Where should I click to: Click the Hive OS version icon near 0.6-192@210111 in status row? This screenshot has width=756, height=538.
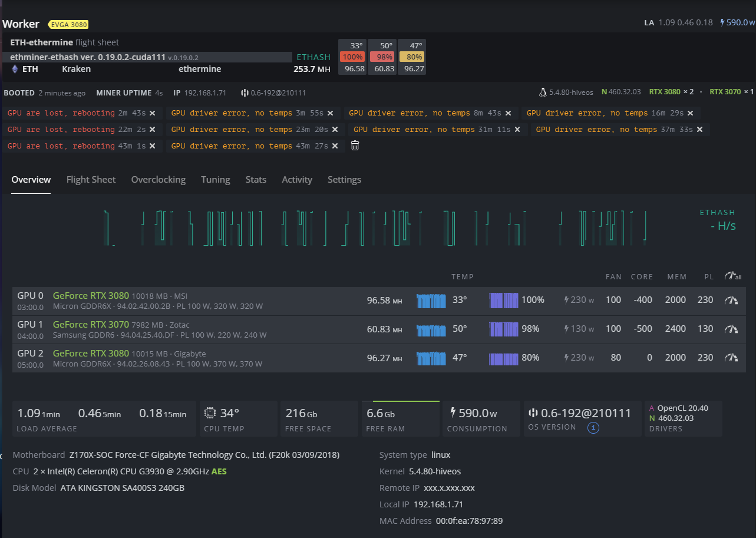[245, 93]
